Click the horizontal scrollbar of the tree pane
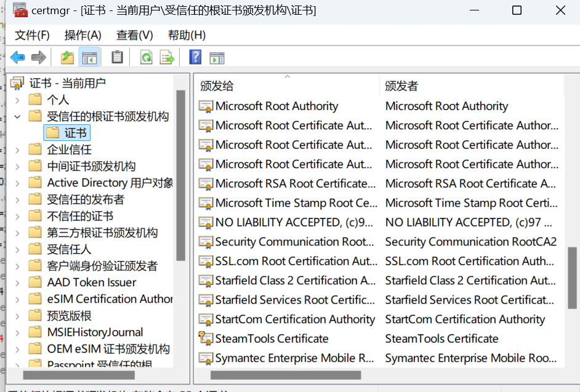The image size is (580, 392). [x=79, y=375]
